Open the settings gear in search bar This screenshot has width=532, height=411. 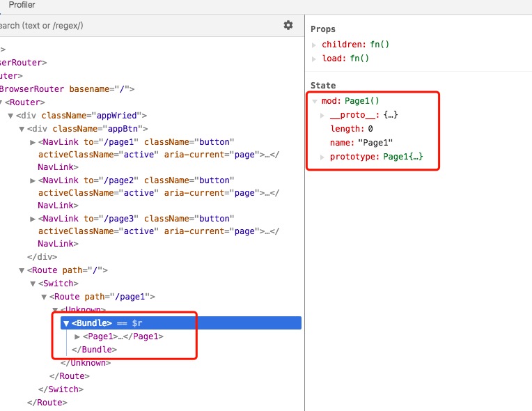[x=288, y=25]
